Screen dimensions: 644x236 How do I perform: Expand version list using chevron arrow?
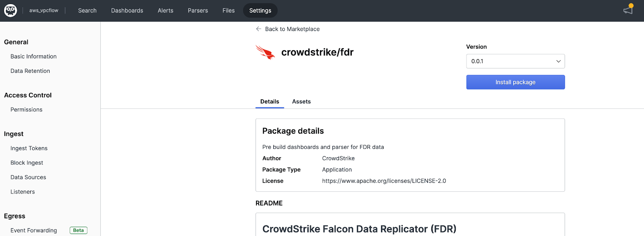(x=558, y=61)
